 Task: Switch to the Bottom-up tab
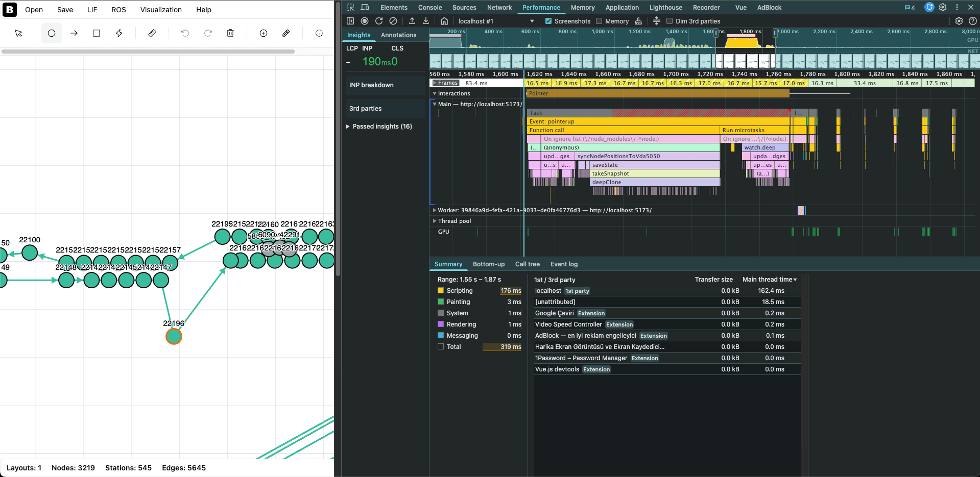488,264
